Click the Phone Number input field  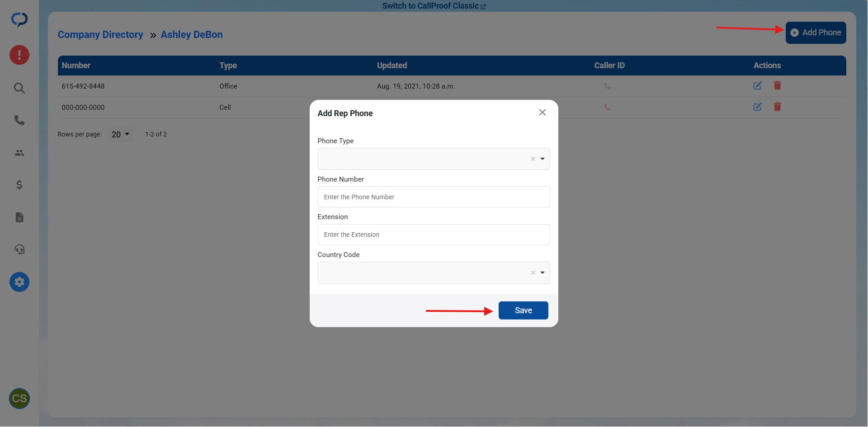[x=434, y=197]
